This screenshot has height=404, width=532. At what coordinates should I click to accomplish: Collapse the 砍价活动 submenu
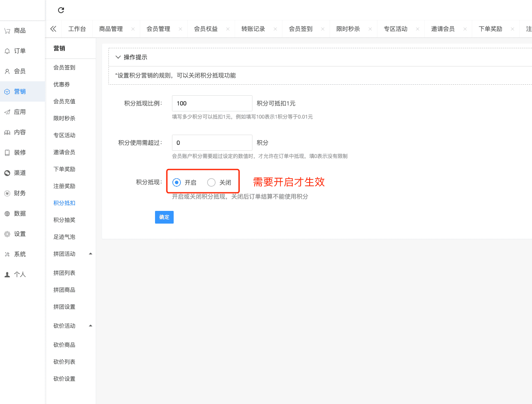(x=90, y=326)
